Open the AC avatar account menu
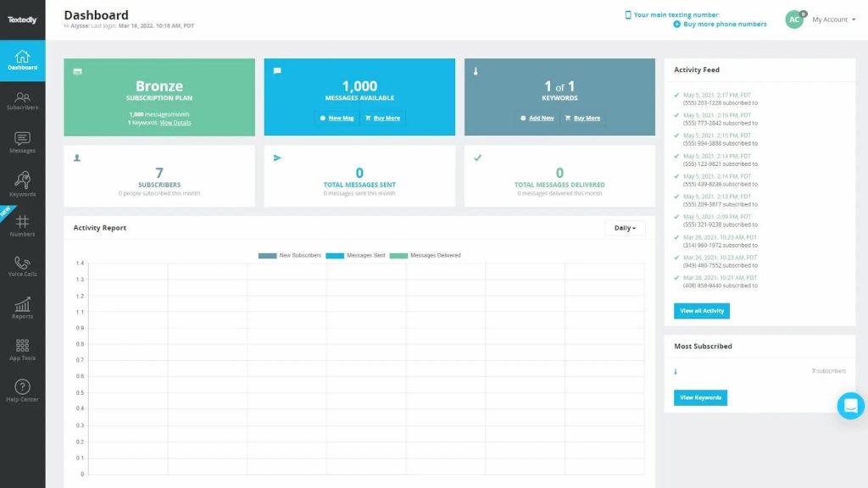868x488 pixels. (x=794, y=19)
